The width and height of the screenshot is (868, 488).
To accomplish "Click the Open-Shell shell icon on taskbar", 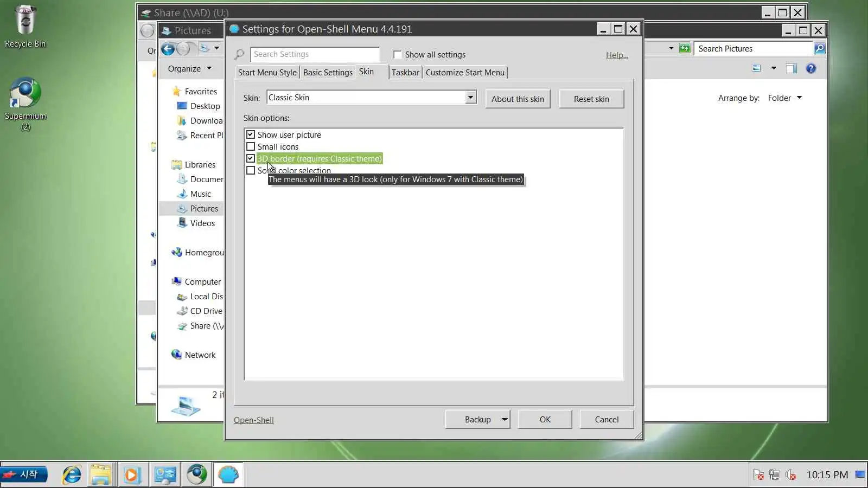I will pos(228,475).
